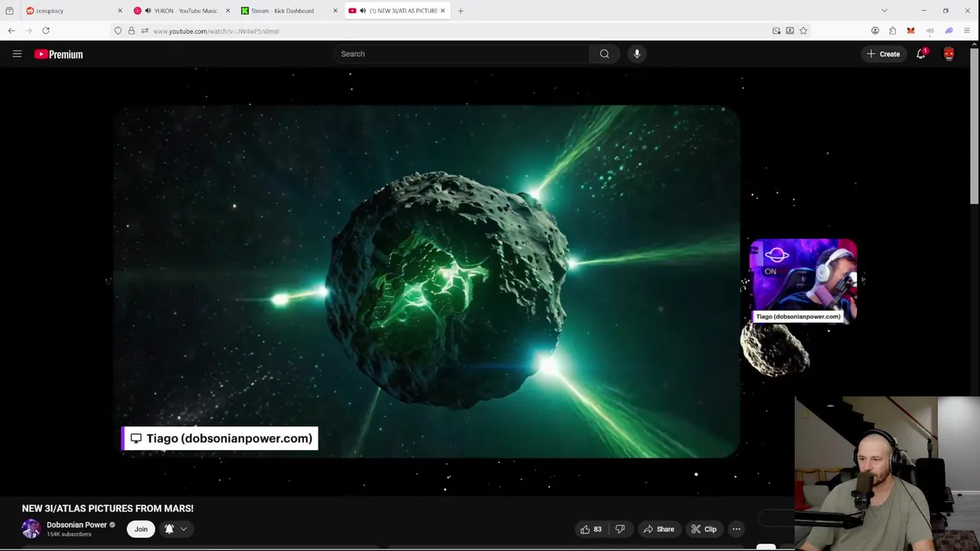
Task: Click the speaker extension icon in toolbar
Action: pyautogui.click(x=929, y=31)
